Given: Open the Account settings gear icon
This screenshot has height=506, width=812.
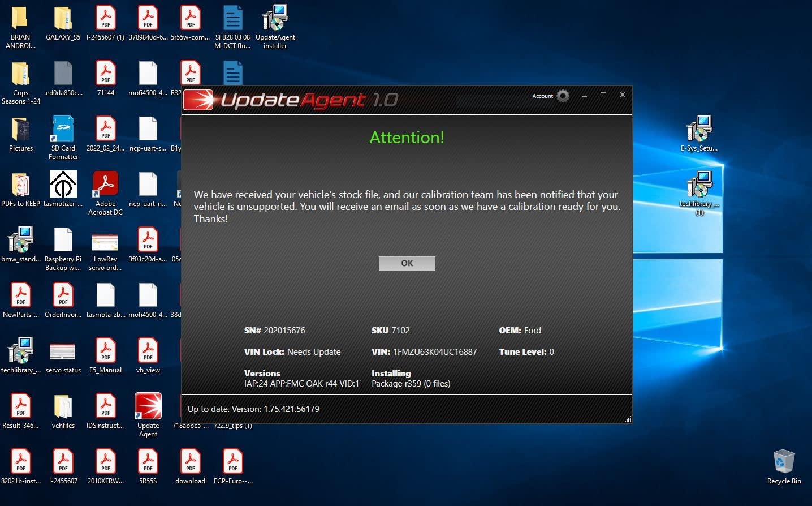Looking at the screenshot, I should 563,96.
